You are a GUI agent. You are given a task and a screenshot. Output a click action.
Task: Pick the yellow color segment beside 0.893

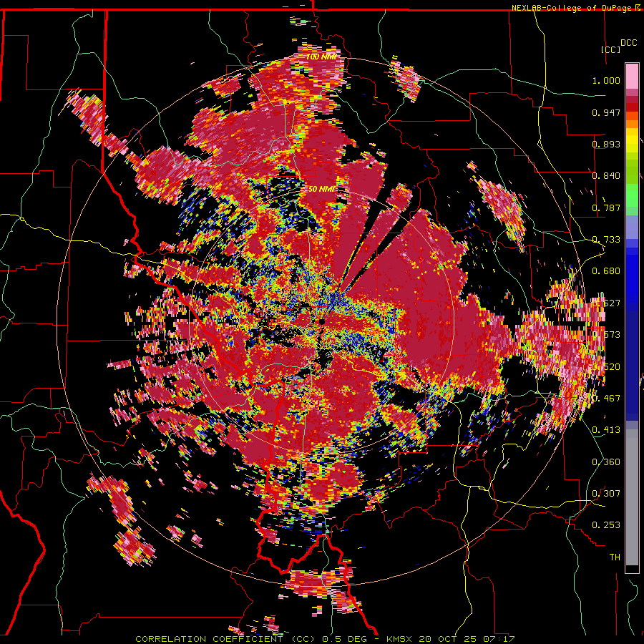pyautogui.click(x=632, y=142)
